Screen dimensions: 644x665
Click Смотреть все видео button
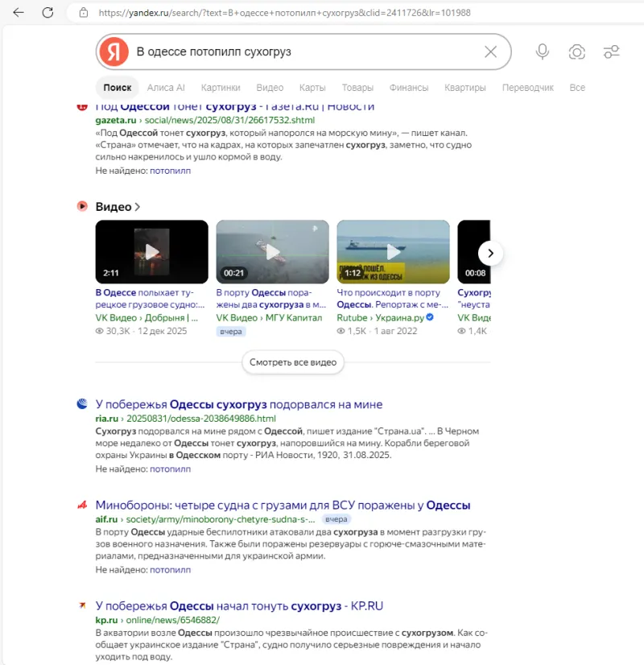coord(293,362)
